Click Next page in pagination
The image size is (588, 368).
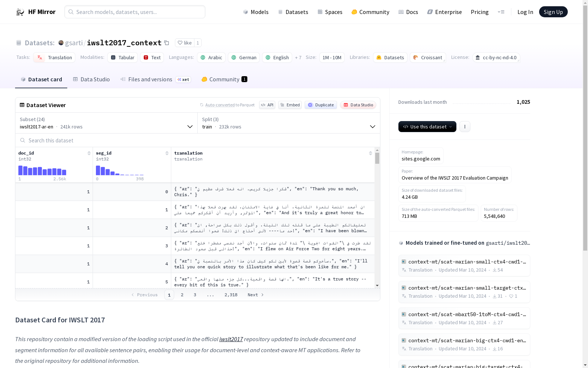(255, 295)
